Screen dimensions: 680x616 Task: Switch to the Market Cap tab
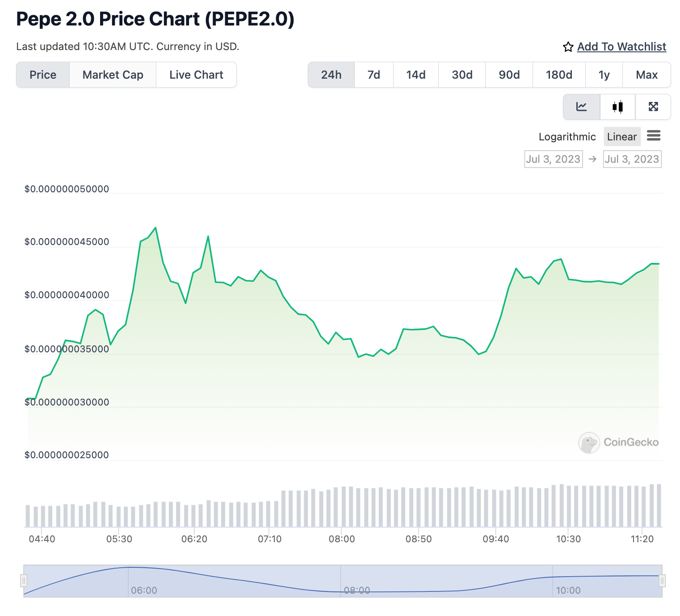coord(113,75)
